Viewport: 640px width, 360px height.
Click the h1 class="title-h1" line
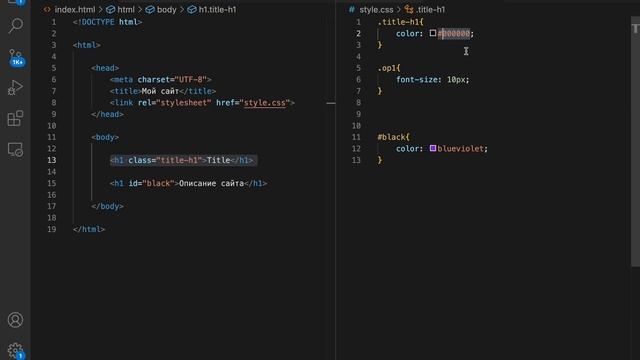click(183, 160)
